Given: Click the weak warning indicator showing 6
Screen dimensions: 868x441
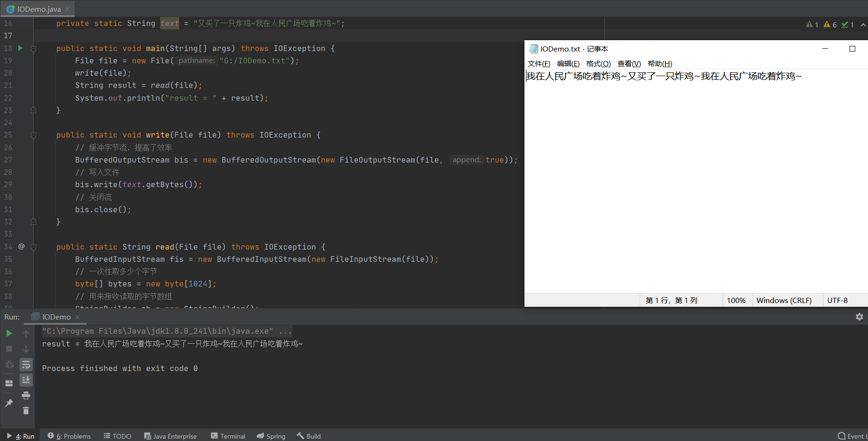Looking at the screenshot, I should pos(830,25).
